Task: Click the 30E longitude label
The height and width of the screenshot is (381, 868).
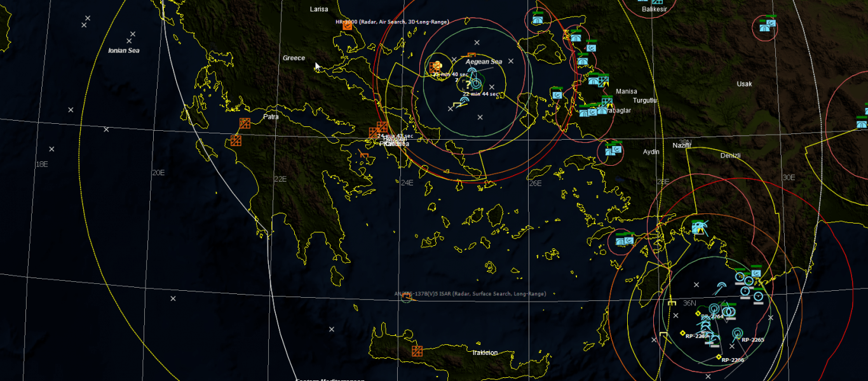Action: click(789, 177)
